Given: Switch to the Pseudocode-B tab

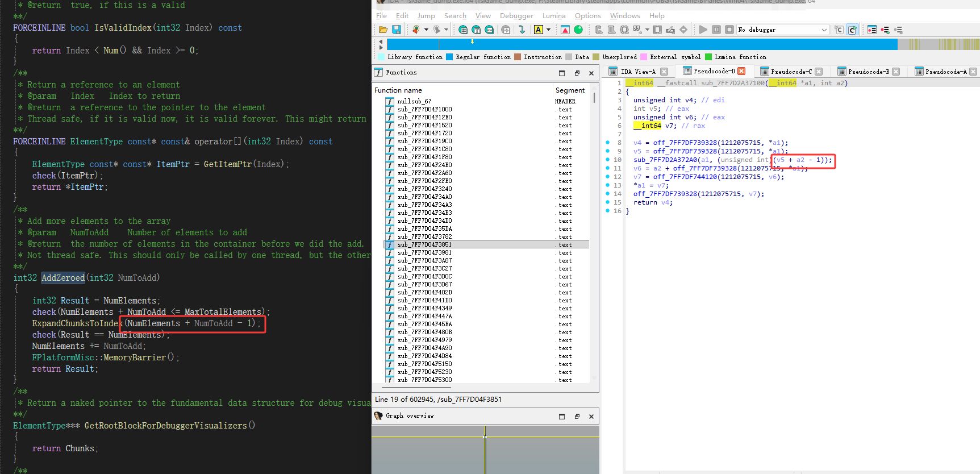Looking at the screenshot, I should click(x=869, y=72).
